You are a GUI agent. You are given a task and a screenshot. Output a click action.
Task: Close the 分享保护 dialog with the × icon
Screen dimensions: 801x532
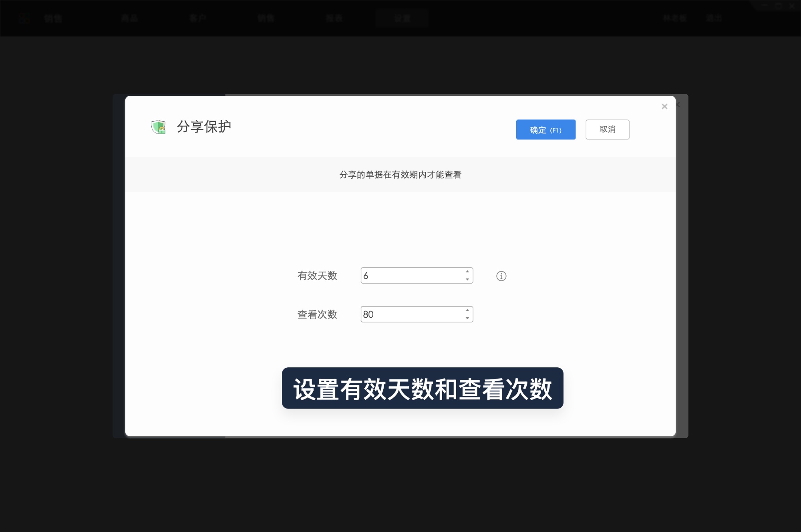pyautogui.click(x=664, y=106)
